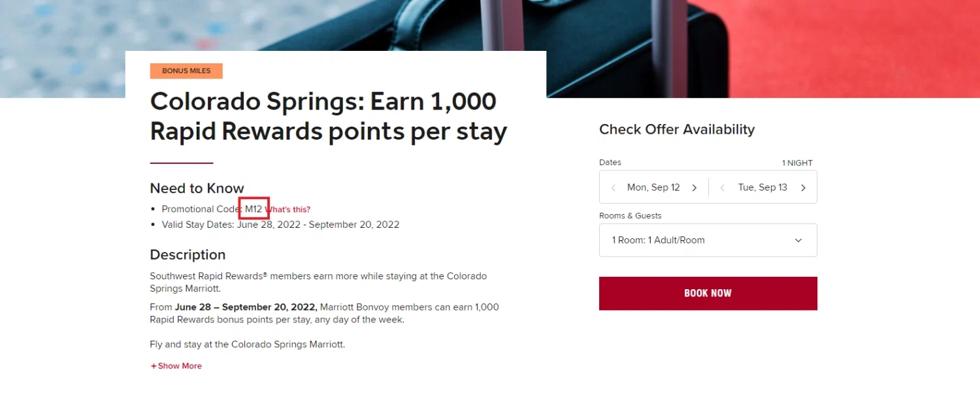Image resolution: width=980 pixels, height=404 pixels.
Task: Click the M12 promotional code
Action: point(253,209)
